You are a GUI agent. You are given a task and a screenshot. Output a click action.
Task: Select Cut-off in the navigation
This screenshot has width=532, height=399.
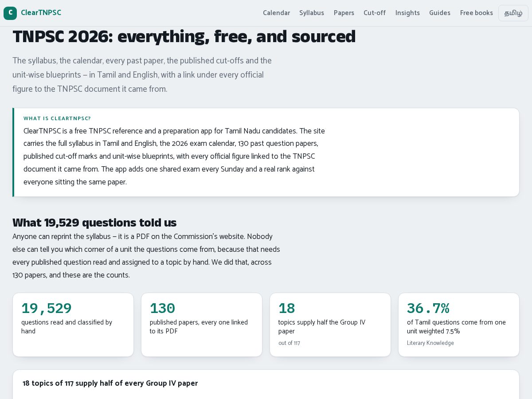pos(375,13)
